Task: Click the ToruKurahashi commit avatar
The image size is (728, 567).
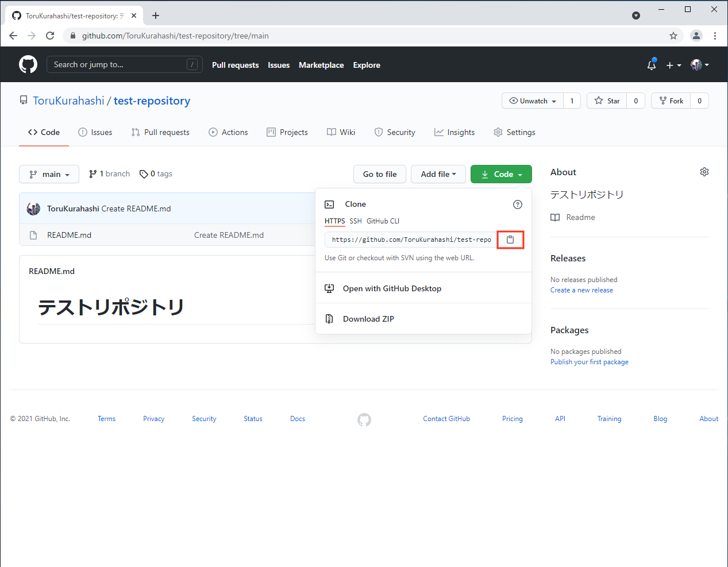Action: coord(33,209)
